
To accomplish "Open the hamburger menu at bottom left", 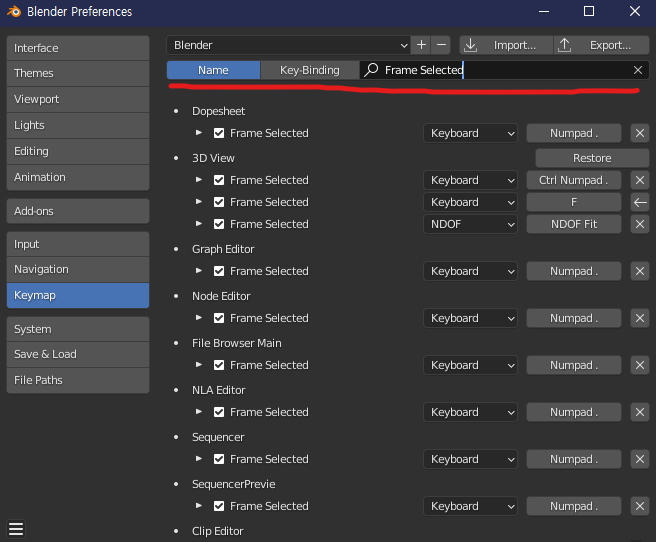I will pyautogui.click(x=16, y=529).
